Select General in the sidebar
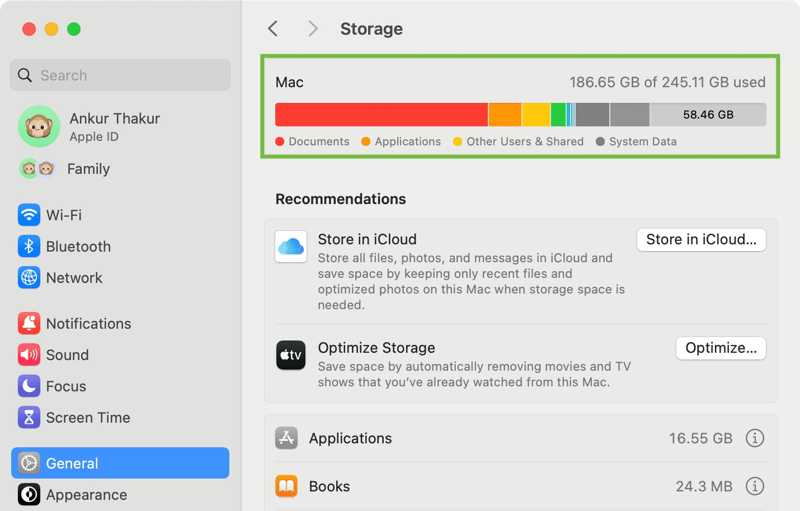 120,463
